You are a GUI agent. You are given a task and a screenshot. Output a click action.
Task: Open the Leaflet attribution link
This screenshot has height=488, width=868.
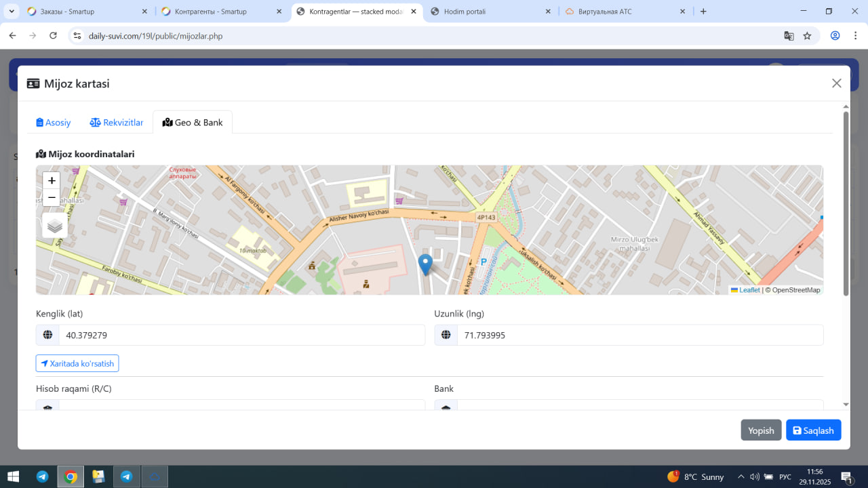click(749, 290)
